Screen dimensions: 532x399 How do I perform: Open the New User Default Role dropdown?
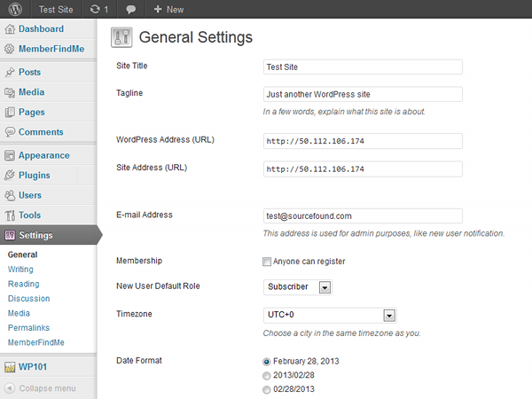tap(298, 287)
